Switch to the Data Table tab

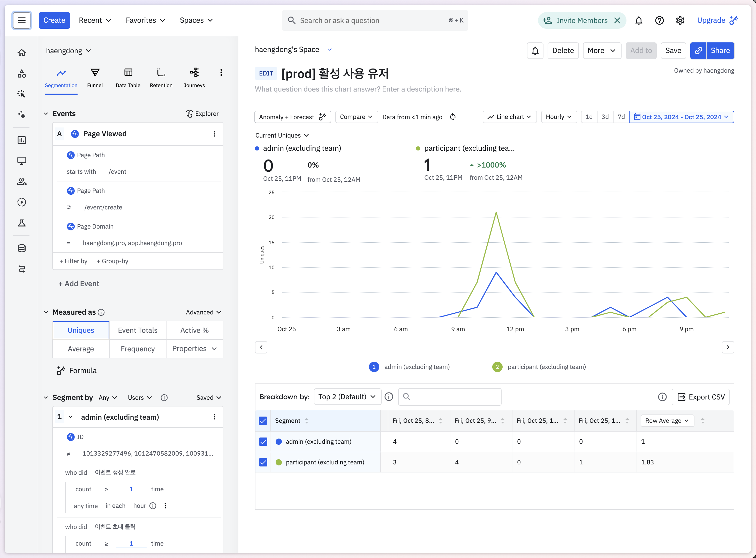[x=128, y=78]
